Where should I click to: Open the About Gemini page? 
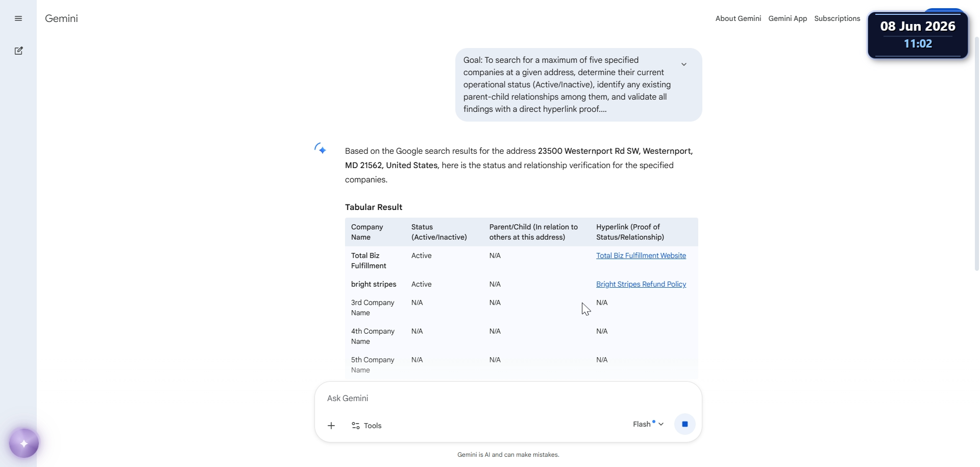[x=738, y=18]
